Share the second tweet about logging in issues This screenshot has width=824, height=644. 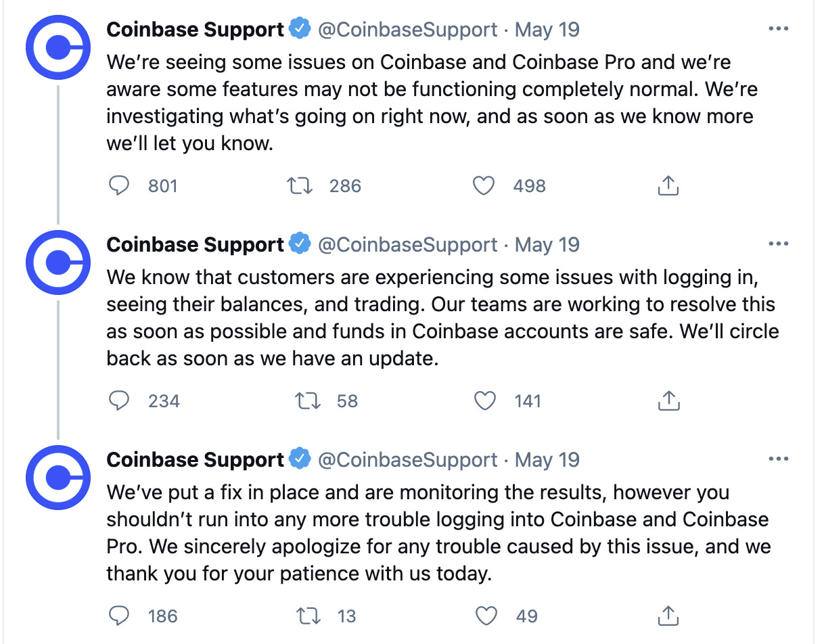point(668,400)
